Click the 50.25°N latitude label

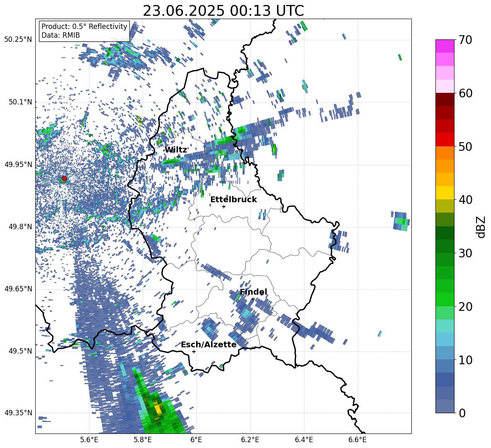tap(18, 40)
